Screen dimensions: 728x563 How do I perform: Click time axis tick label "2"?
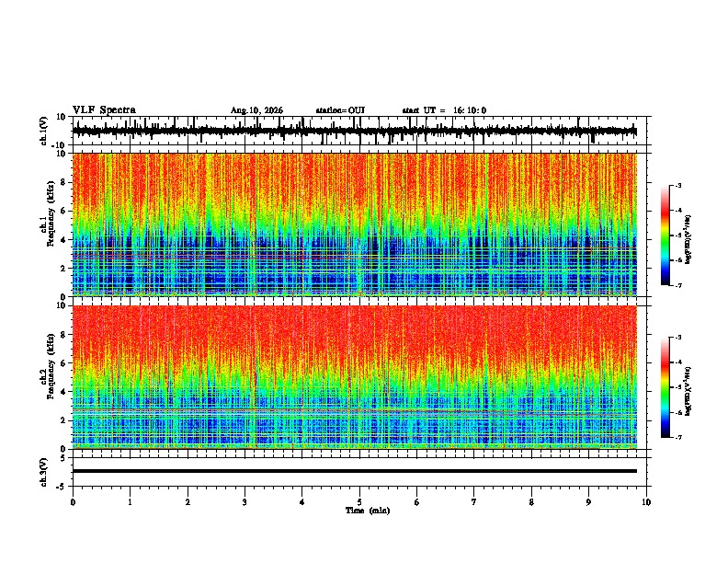point(188,502)
